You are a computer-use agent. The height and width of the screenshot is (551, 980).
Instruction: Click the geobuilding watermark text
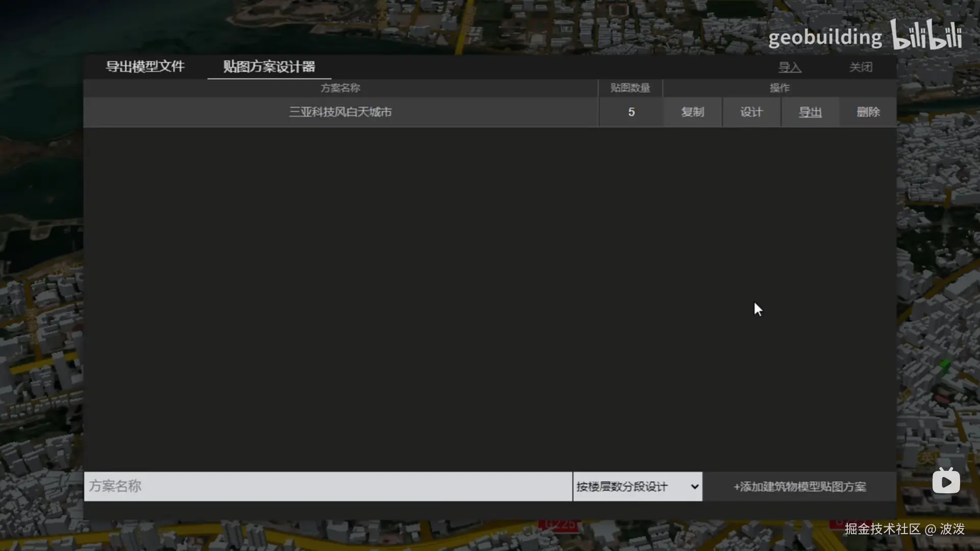[x=824, y=38]
